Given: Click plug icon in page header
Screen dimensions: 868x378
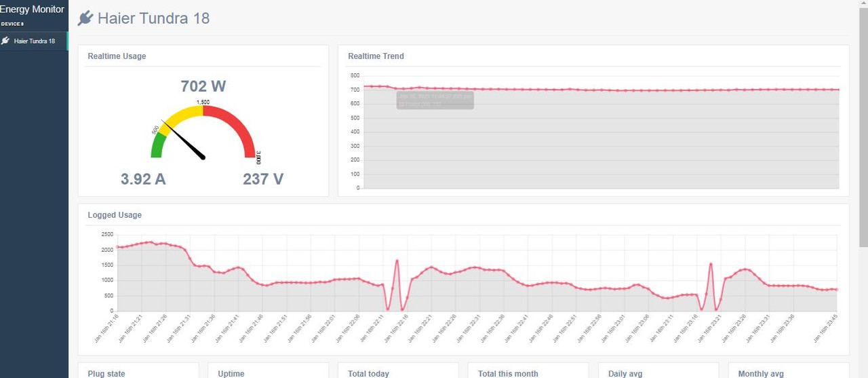Looking at the screenshot, I should (x=85, y=18).
